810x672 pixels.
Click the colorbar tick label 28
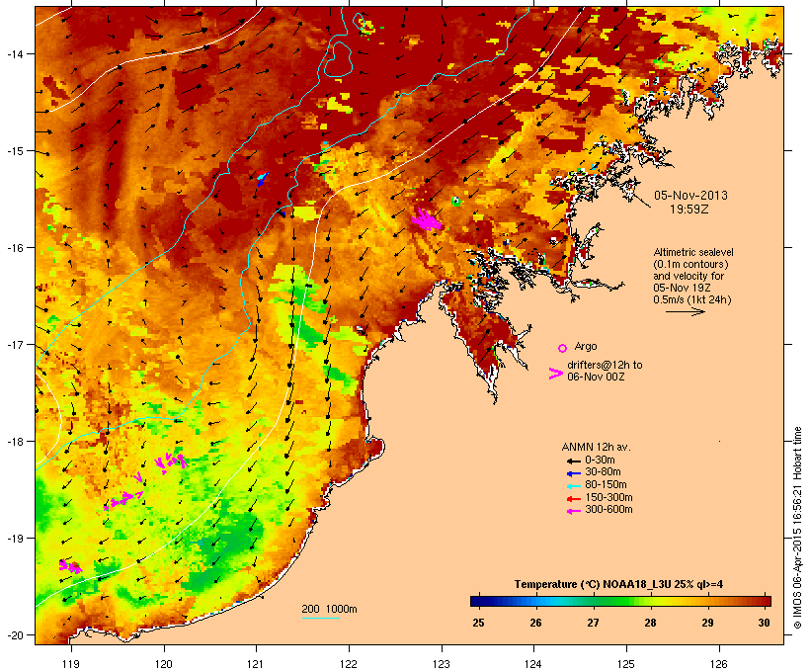tap(650, 623)
